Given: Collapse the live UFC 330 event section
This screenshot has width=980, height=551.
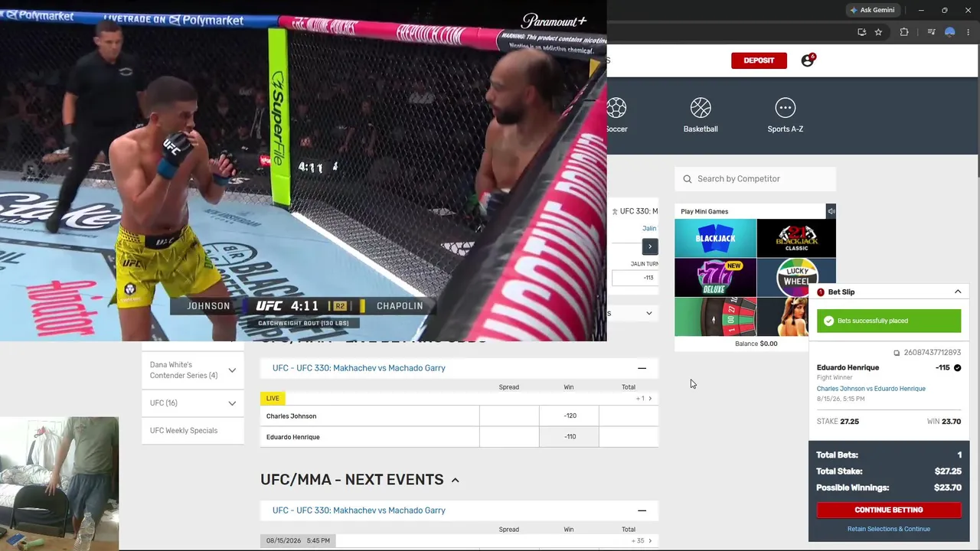Looking at the screenshot, I should pyautogui.click(x=642, y=368).
